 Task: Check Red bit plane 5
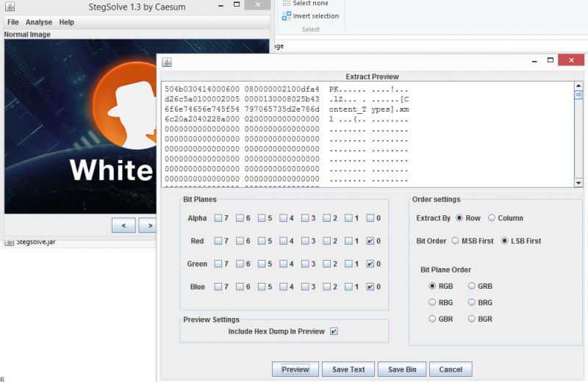pyautogui.click(x=262, y=241)
